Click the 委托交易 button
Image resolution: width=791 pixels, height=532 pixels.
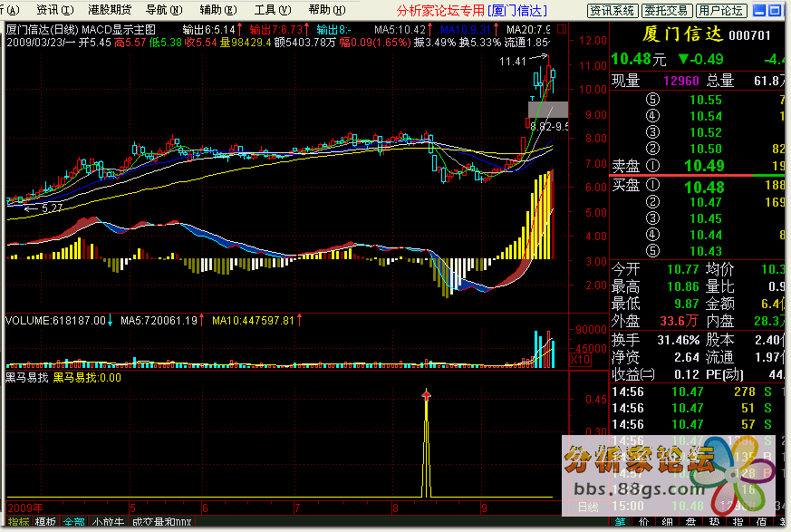pos(666,11)
